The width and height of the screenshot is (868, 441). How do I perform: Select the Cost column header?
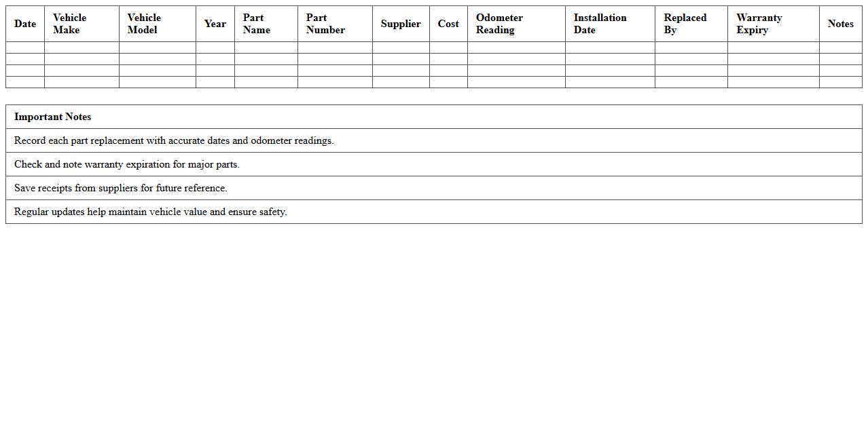tap(448, 24)
